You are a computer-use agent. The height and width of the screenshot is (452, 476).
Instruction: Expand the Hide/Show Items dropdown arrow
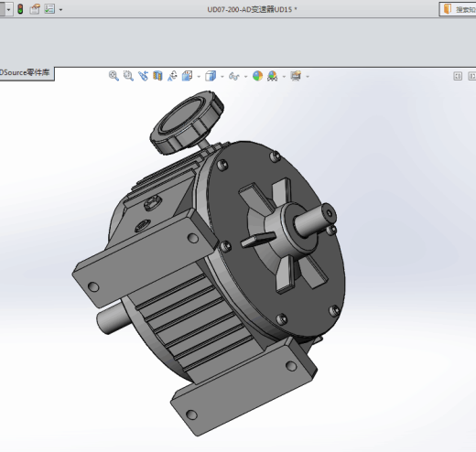[x=245, y=77]
